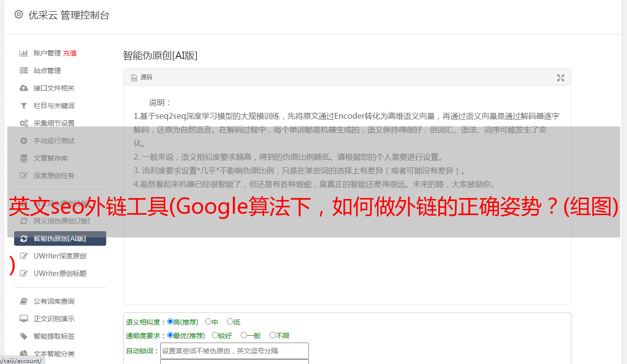This screenshot has width=627, height=364.
Task: Pick 不限 for 通顺度要求
Action: coord(272,335)
